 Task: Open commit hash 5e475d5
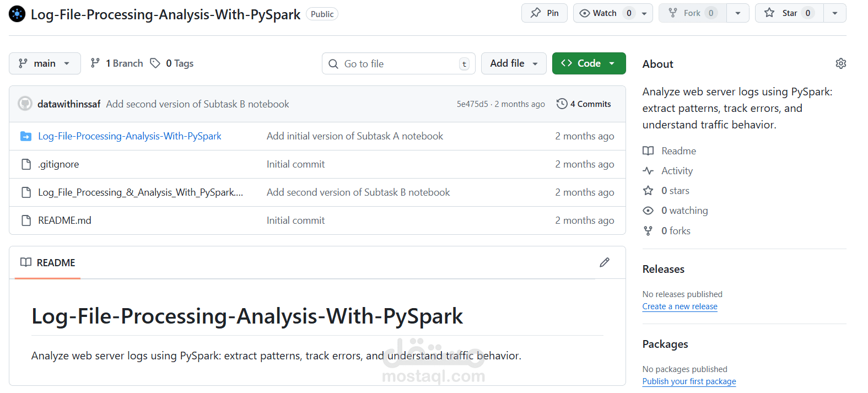(472, 104)
